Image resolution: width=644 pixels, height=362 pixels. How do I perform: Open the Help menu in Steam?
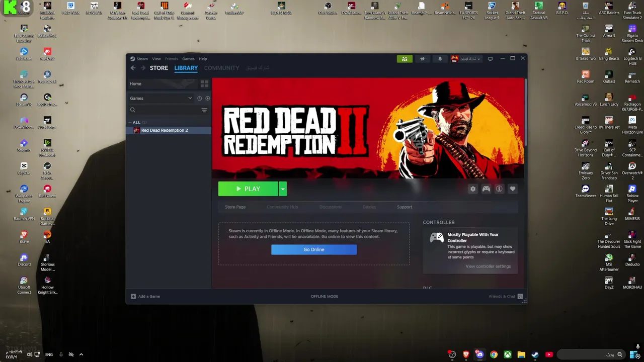[203, 59]
